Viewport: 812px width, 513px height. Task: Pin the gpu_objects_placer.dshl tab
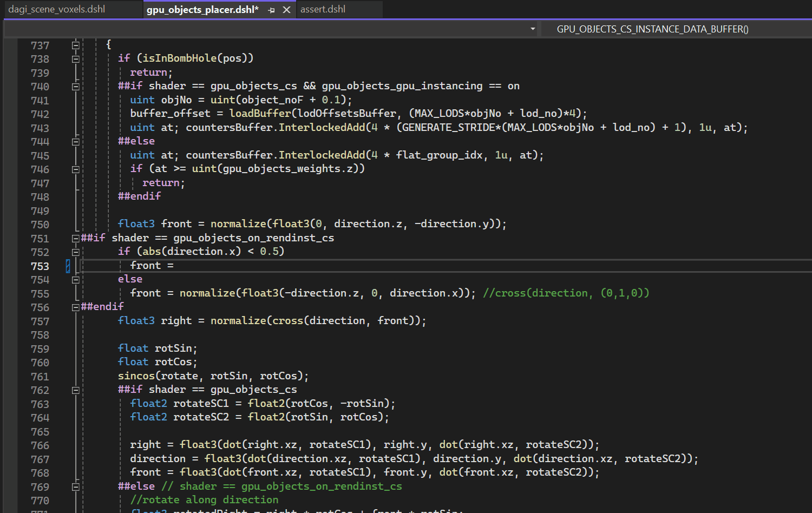pos(271,9)
